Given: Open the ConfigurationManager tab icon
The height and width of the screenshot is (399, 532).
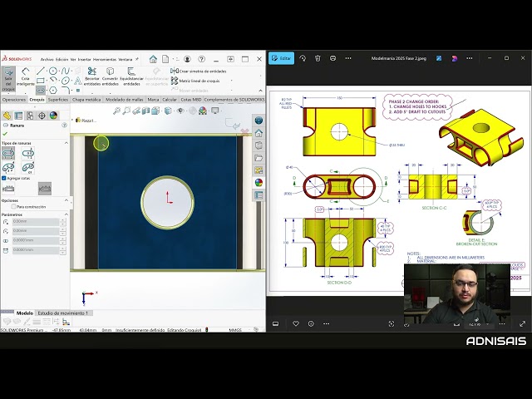Looking at the screenshot, I should (30, 116).
